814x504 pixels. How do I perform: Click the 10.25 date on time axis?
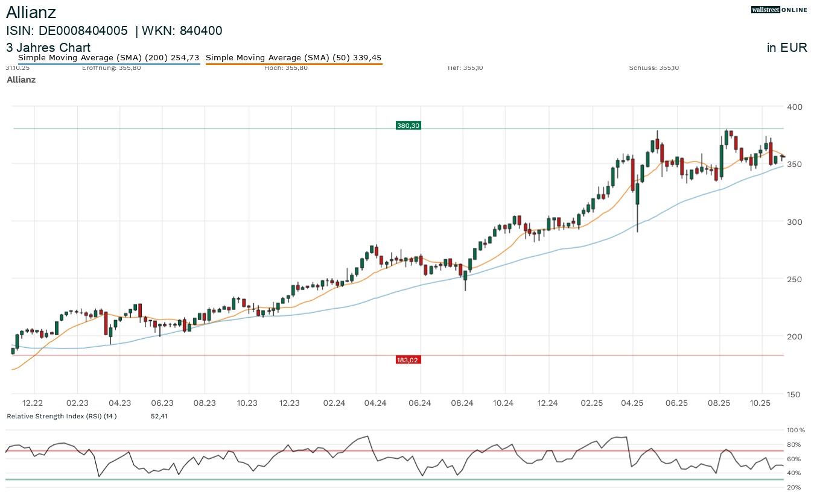pyautogui.click(x=761, y=403)
